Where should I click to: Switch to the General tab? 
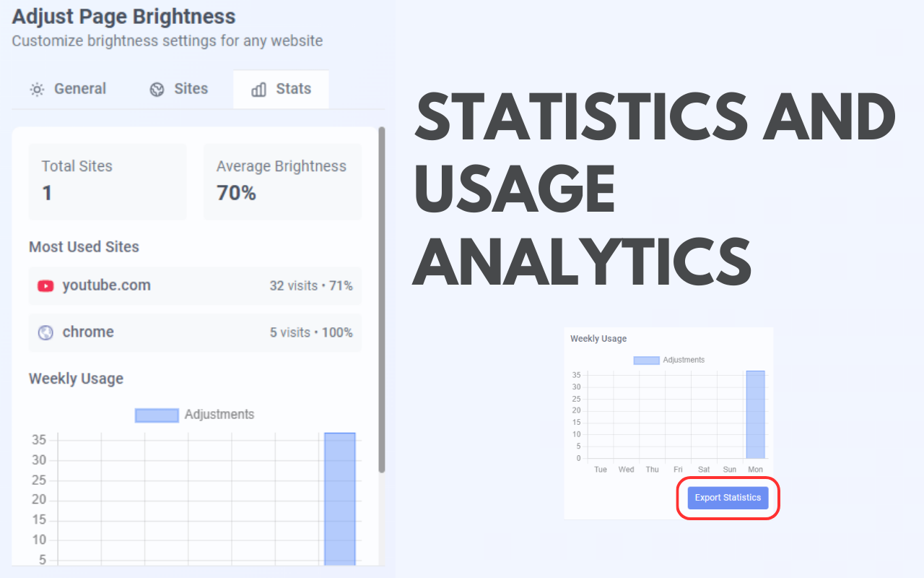69,90
